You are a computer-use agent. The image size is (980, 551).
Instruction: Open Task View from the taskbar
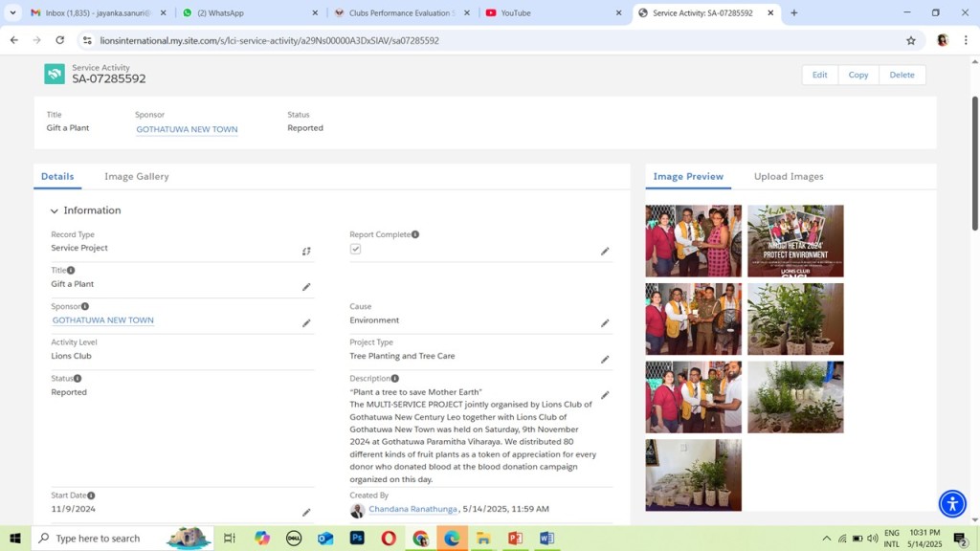coord(230,538)
